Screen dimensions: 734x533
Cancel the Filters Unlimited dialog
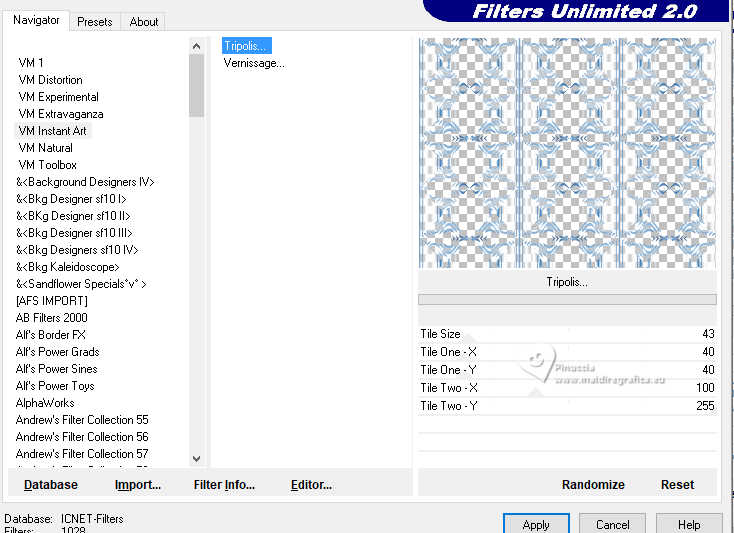pos(612,525)
